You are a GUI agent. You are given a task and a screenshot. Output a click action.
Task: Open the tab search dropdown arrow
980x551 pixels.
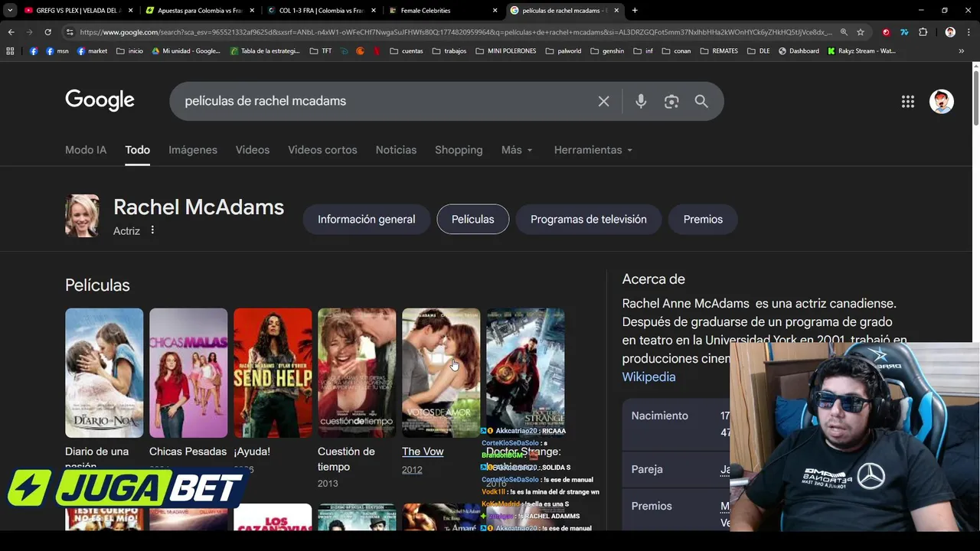10,11
